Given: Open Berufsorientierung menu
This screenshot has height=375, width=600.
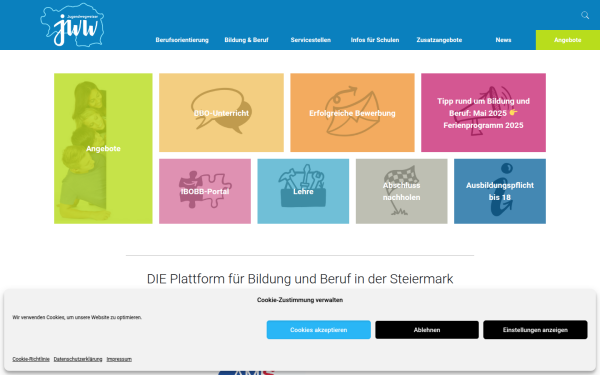Looking at the screenshot, I should pyautogui.click(x=182, y=40).
